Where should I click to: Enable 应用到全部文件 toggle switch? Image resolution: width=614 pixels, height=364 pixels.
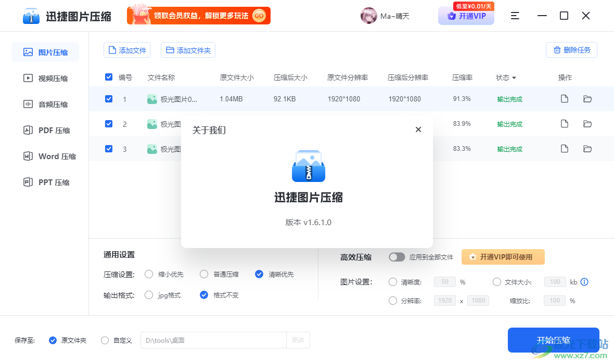coord(396,257)
